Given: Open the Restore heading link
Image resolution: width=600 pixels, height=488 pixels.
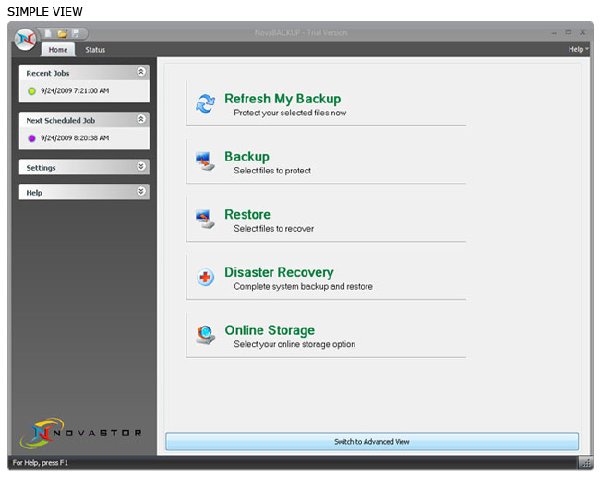Looking at the screenshot, I should click(247, 215).
